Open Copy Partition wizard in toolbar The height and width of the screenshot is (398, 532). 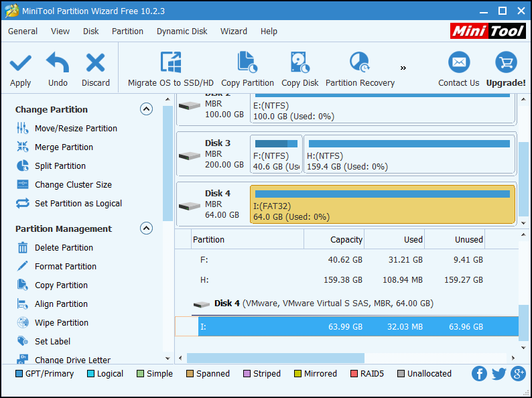pos(247,70)
